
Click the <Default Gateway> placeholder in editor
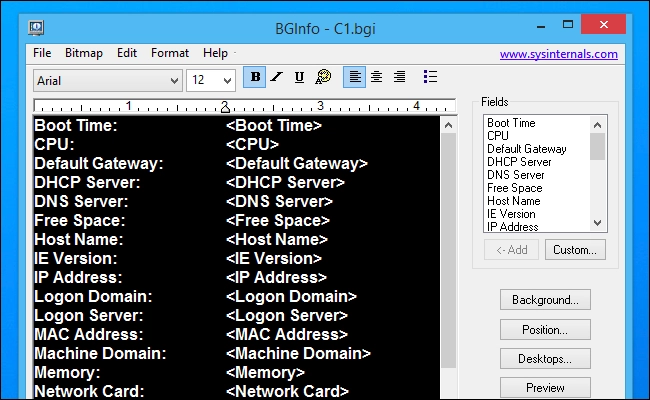[297, 163]
